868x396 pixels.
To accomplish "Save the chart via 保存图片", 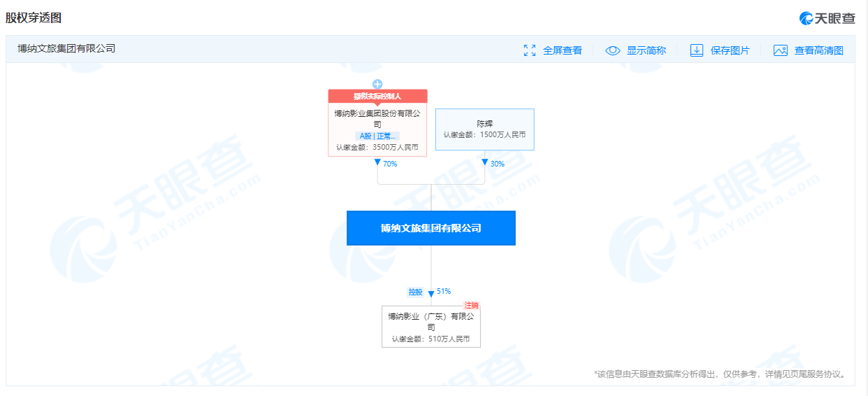I will 730,50.
